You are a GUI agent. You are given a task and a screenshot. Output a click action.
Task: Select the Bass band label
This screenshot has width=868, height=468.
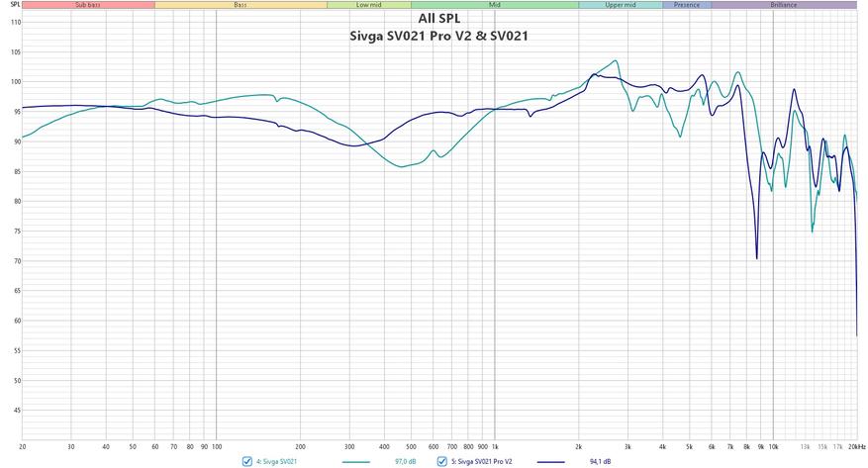coord(241,5)
